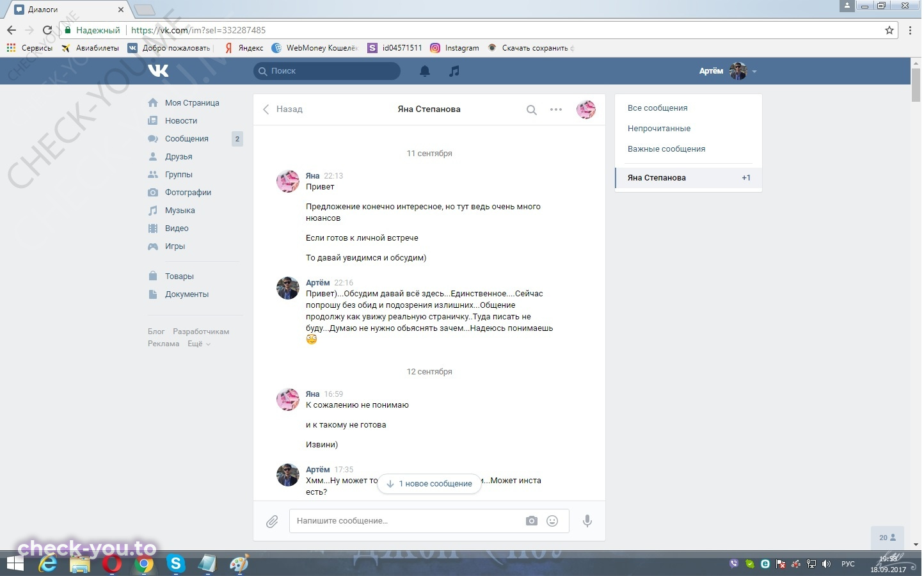Open notifications bell in VK header
The image size is (924, 576).
(425, 71)
